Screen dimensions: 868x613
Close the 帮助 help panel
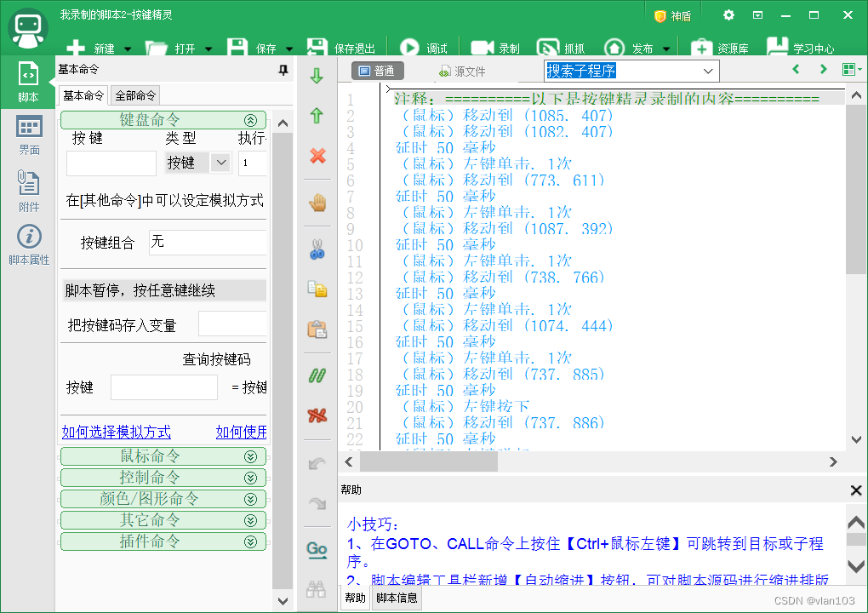856,490
